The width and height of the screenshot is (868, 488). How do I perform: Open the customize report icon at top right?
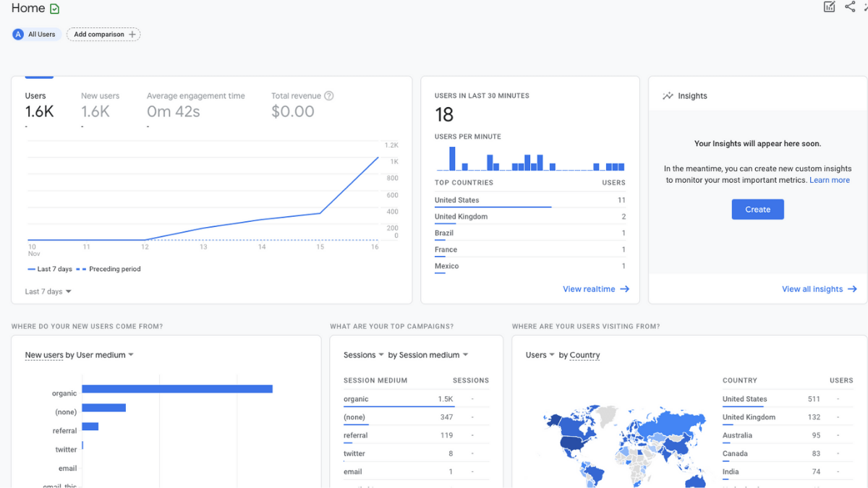pos(830,7)
